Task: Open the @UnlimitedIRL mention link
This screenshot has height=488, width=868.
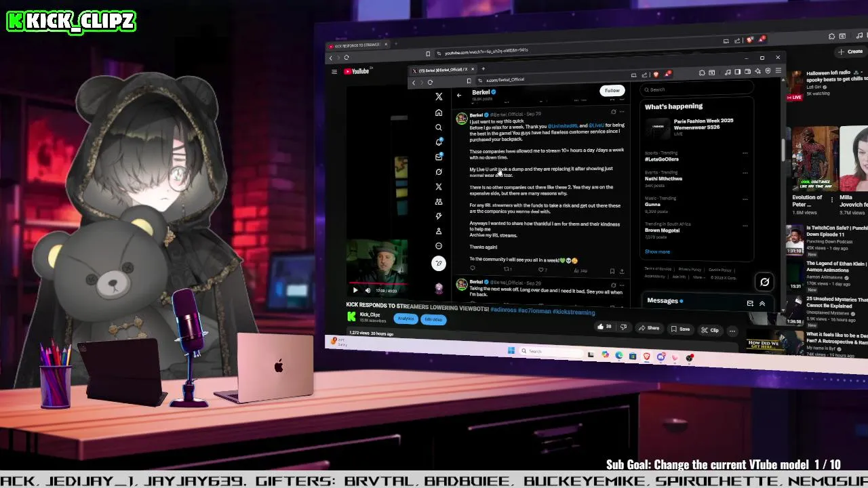Action: (x=563, y=126)
